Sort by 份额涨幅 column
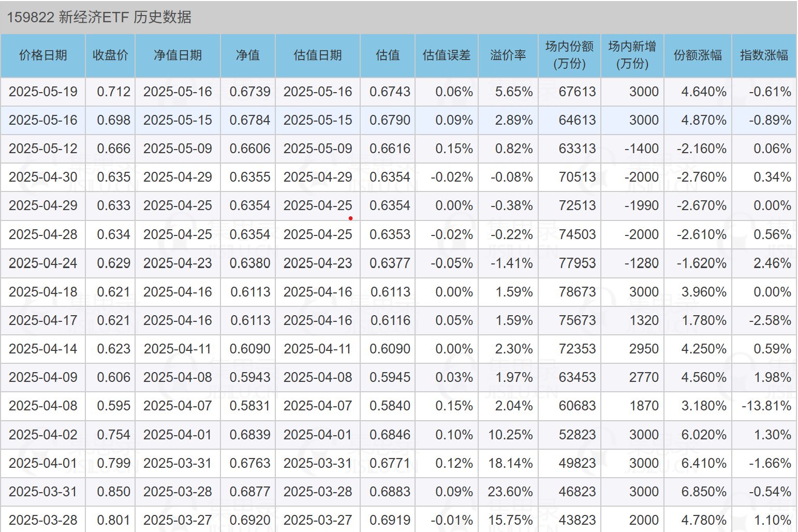 698,55
